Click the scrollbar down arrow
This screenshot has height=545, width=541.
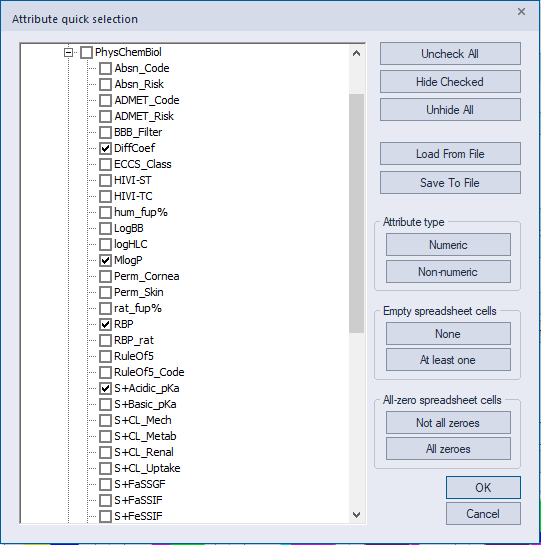pos(356,514)
